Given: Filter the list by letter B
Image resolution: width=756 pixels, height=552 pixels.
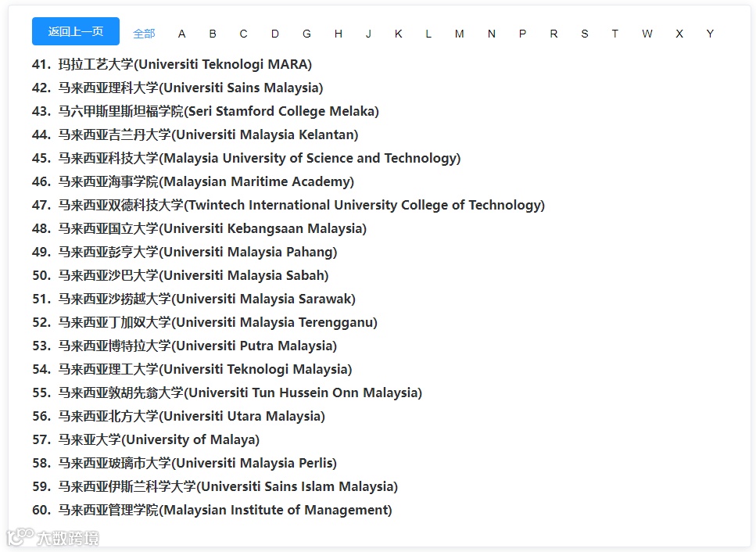Looking at the screenshot, I should point(213,34).
